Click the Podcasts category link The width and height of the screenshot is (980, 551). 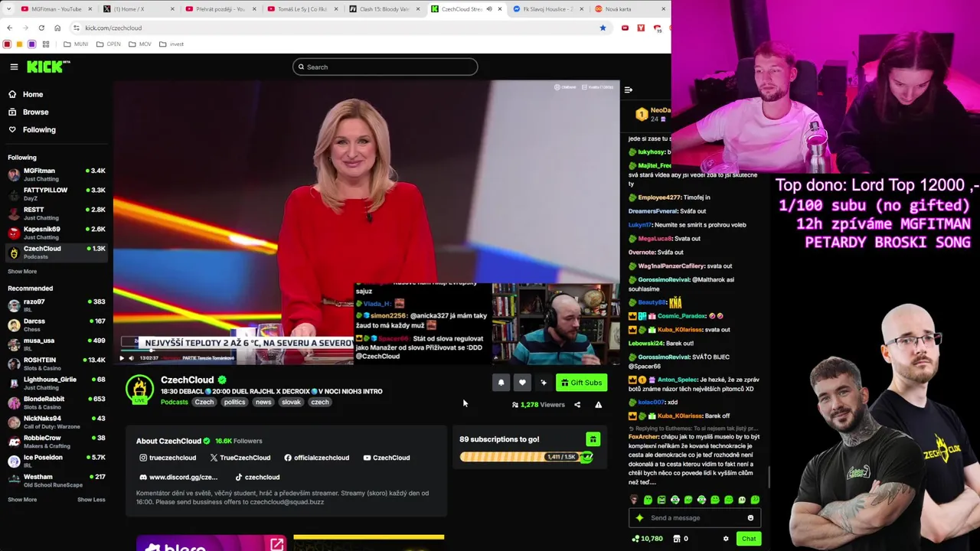[174, 402]
